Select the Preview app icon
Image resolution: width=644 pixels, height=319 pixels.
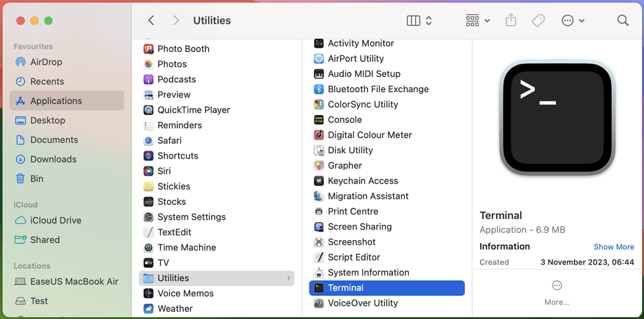[x=148, y=95]
